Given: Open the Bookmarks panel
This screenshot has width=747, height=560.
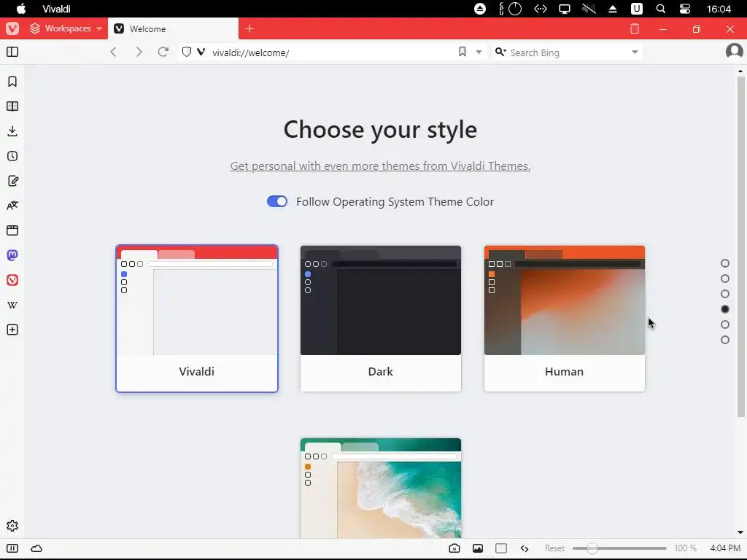Looking at the screenshot, I should click(12, 82).
